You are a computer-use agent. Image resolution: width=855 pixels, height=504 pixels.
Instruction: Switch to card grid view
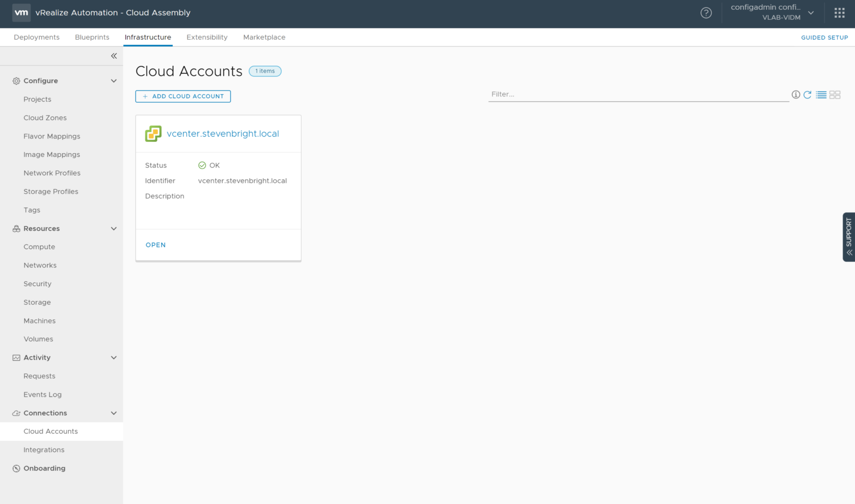pyautogui.click(x=835, y=95)
